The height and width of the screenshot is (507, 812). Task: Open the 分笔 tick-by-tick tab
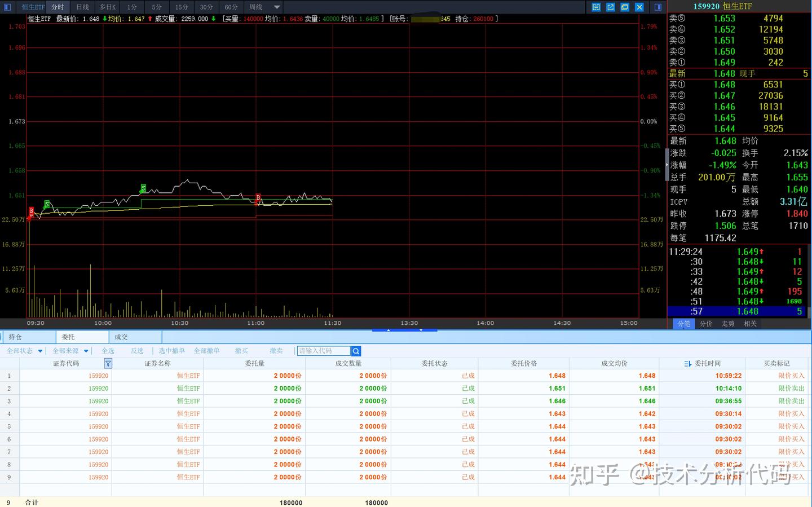(x=684, y=324)
